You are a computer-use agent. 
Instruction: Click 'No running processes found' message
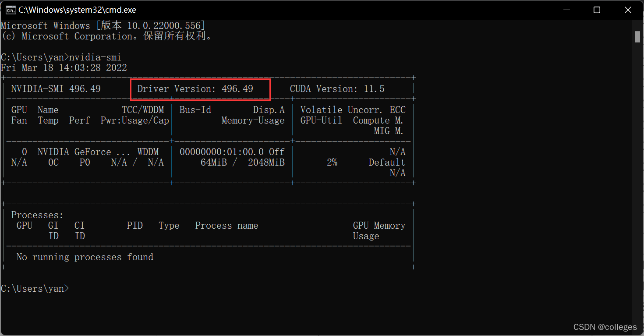85,257
